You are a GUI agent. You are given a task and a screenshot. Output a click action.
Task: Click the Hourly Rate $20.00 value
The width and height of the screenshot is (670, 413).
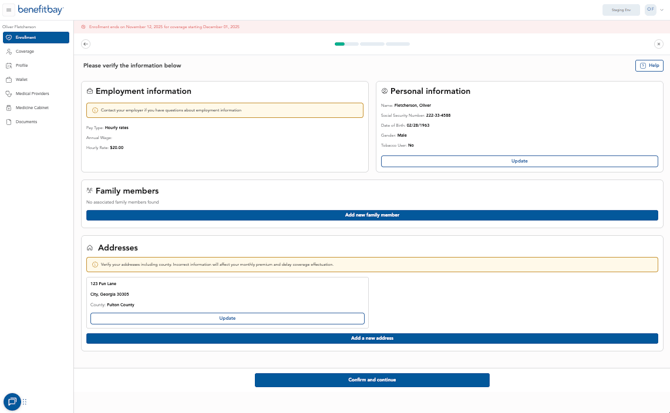pos(117,148)
